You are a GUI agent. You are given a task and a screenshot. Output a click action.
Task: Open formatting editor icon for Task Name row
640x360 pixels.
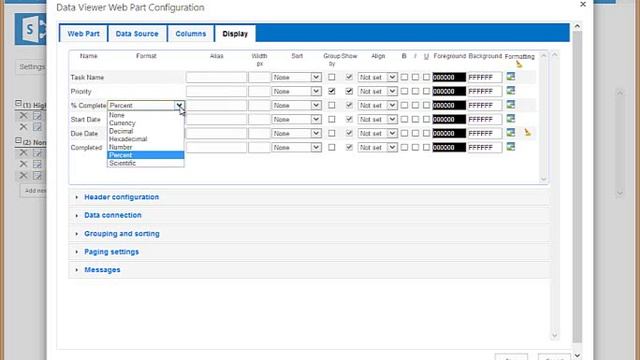tap(510, 76)
